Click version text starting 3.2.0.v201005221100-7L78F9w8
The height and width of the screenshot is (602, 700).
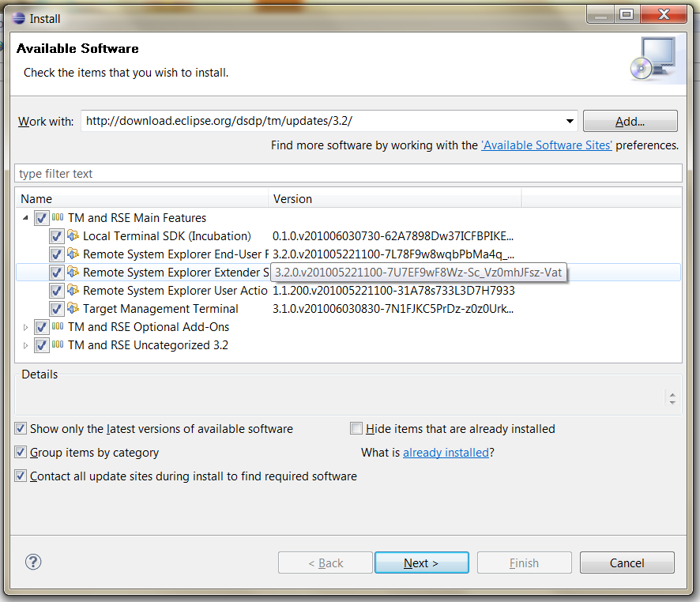click(393, 254)
